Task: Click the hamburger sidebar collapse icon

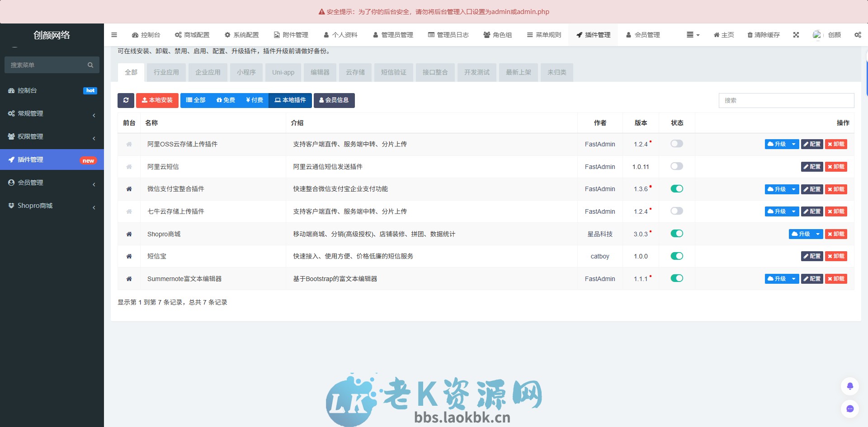Action: click(114, 35)
